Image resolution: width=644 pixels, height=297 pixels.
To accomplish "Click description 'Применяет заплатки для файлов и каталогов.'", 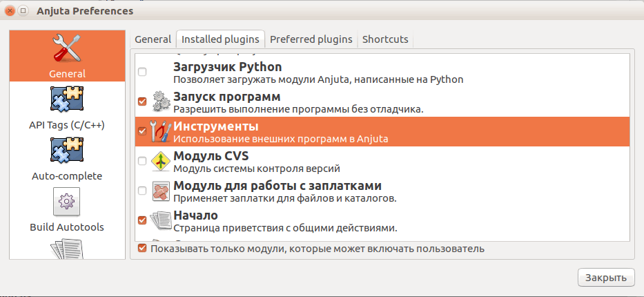I will click(x=284, y=198).
